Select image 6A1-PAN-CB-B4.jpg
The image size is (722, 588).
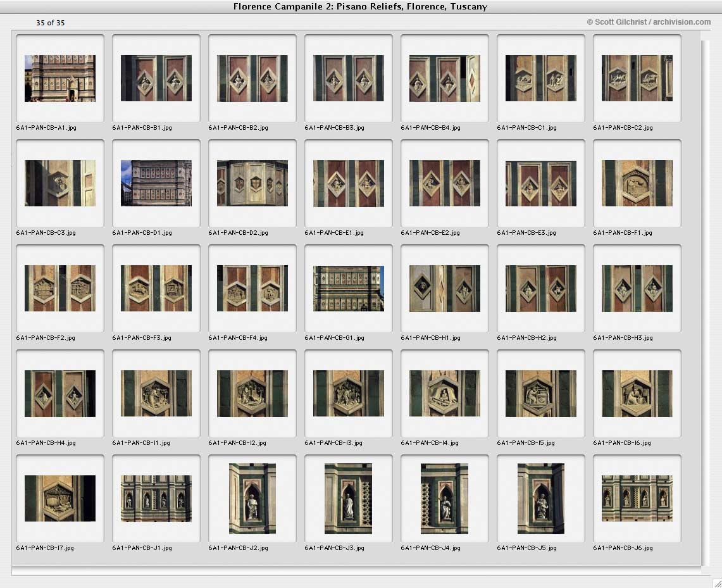pyautogui.click(x=445, y=78)
